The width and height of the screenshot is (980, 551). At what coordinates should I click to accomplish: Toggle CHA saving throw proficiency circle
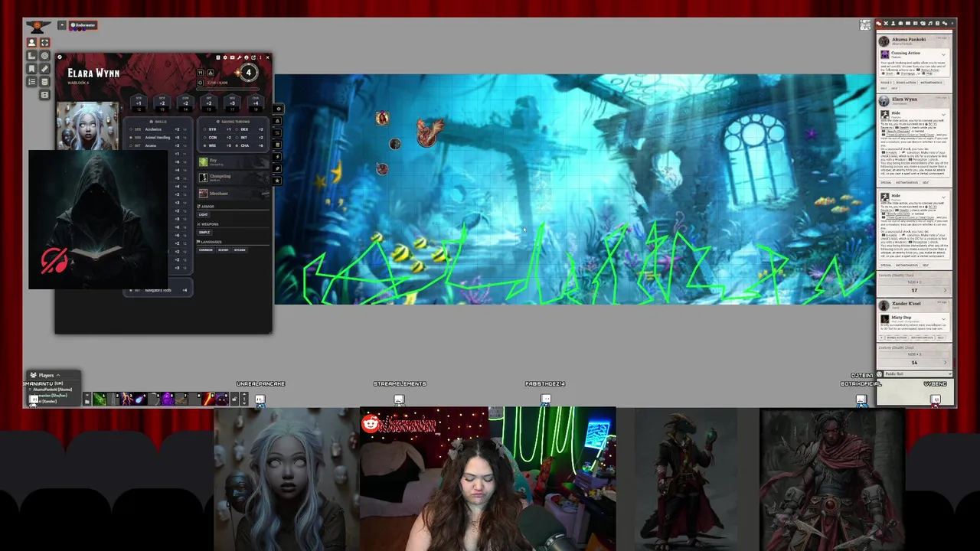pos(237,145)
